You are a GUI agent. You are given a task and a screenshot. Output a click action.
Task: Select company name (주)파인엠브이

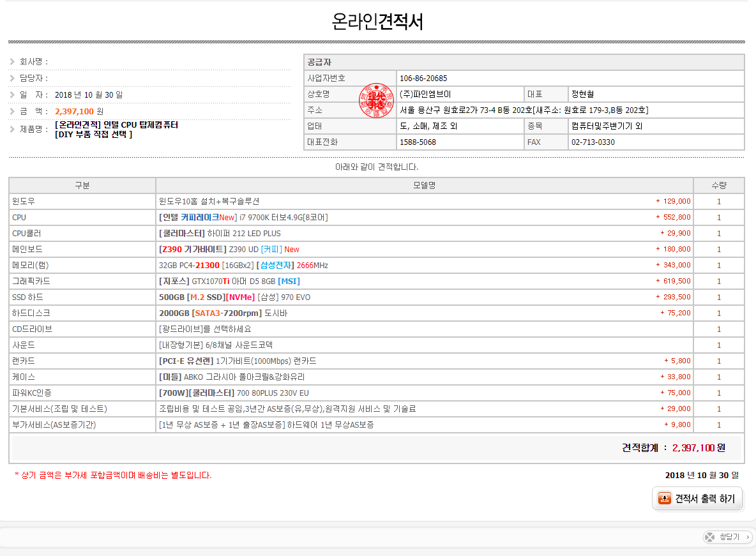pyautogui.click(x=425, y=94)
